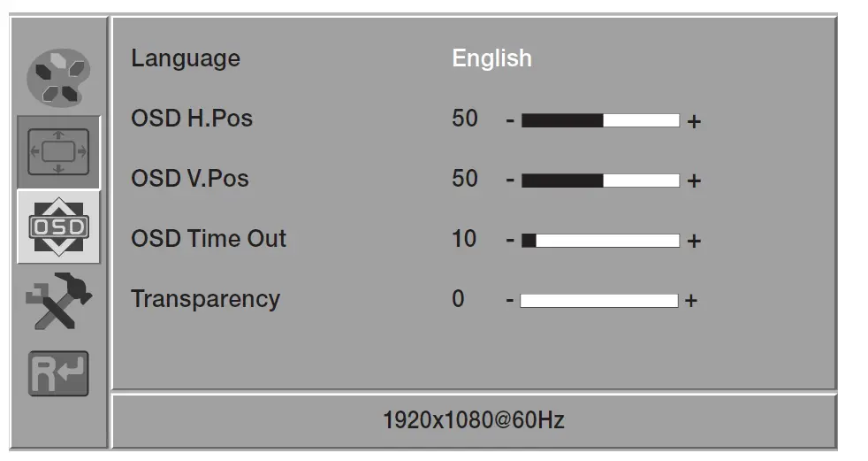
Task: Select the image position adjustment icon
Action: click(59, 151)
